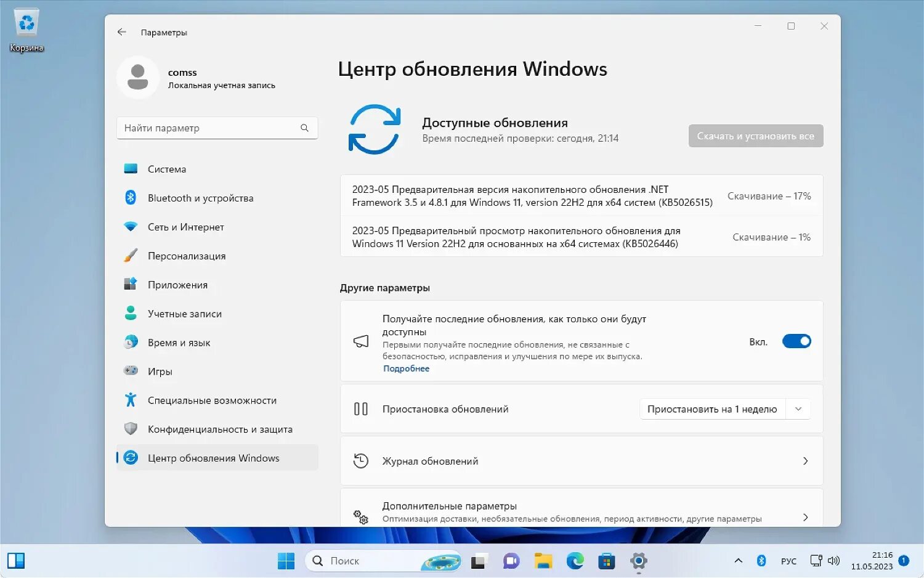Open Корзина on the desktop
Image resolution: width=924 pixels, height=578 pixels.
(26, 30)
